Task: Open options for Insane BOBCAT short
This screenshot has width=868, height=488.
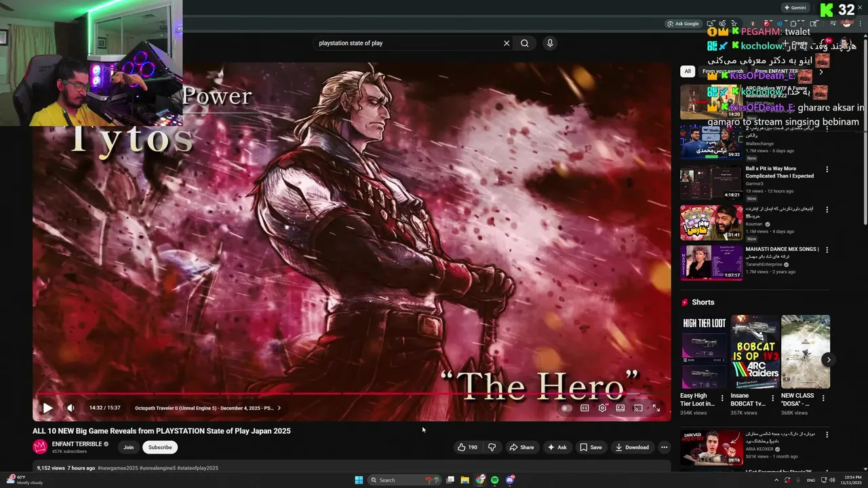Action: click(x=772, y=399)
